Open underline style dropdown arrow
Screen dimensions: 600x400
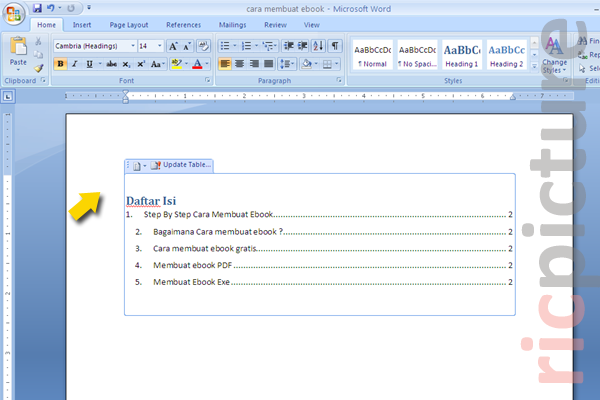100,64
